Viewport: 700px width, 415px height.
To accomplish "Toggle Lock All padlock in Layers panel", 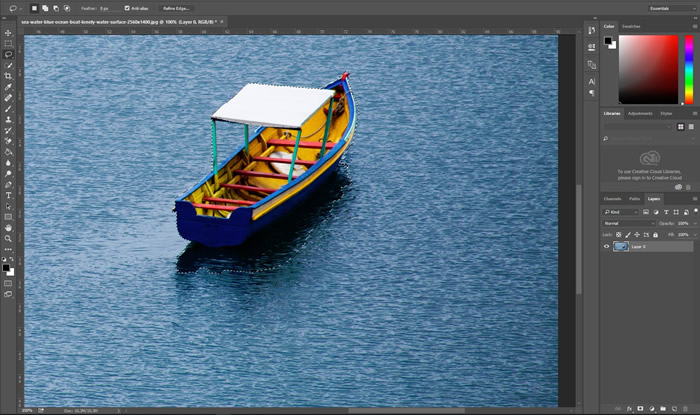I will (655, 234).
